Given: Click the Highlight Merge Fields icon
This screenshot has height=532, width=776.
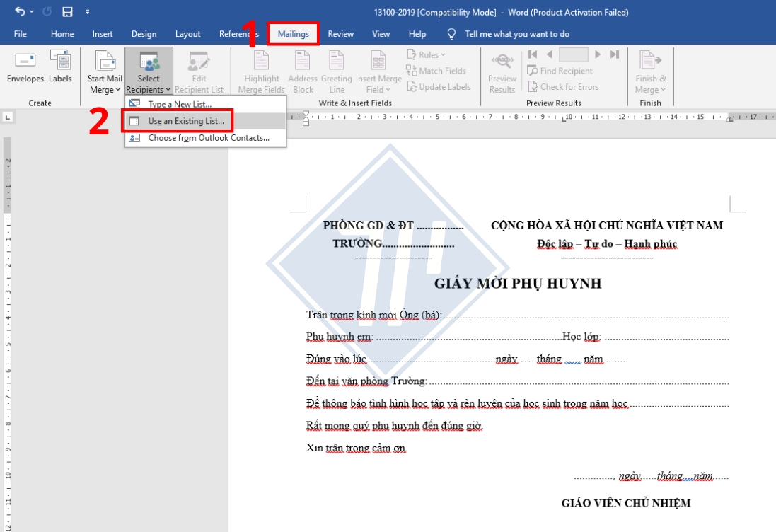Looking at the screenshot, I should pyautogui.click(x=261, y=70).
